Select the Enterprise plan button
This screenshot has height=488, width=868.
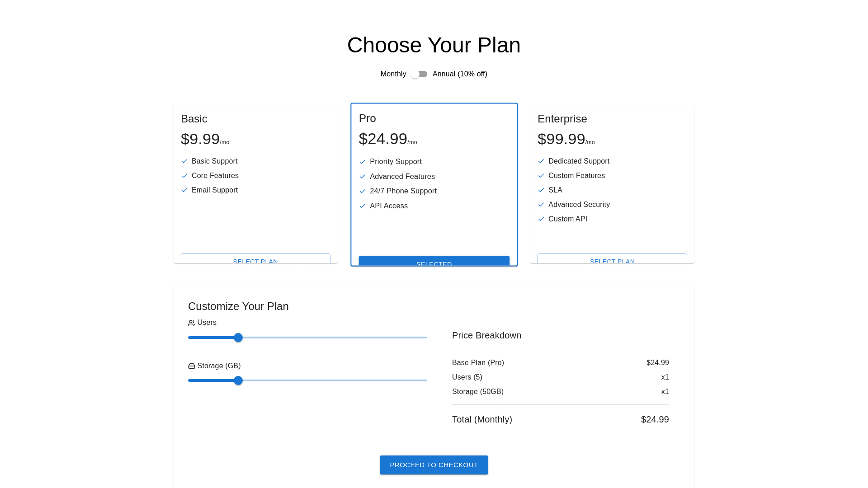[612, 259]
